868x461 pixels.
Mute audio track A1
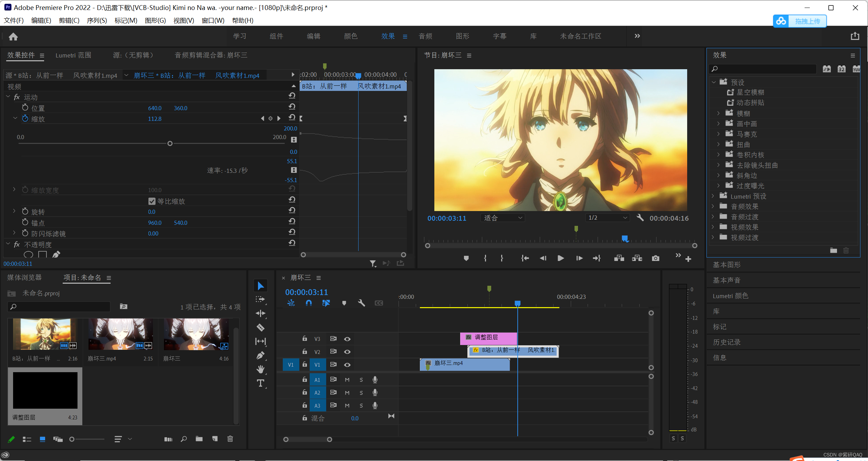point(347,380)
